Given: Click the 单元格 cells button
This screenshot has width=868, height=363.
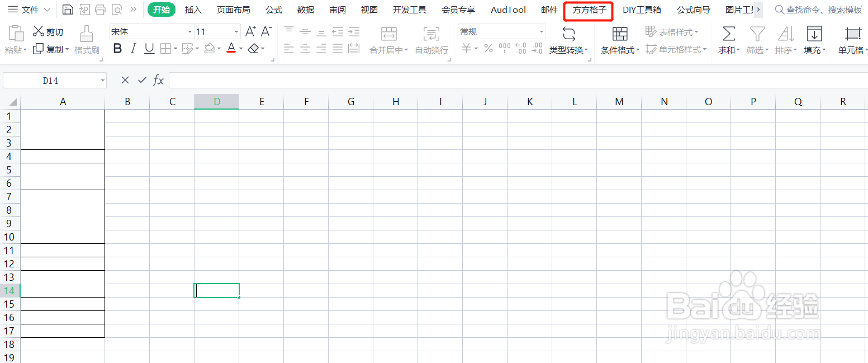Looking at the screenshot, I should click(x=852, y=40).
